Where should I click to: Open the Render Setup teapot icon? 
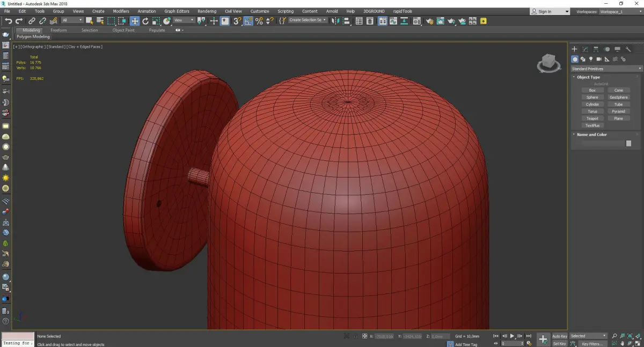click(430, 21)
